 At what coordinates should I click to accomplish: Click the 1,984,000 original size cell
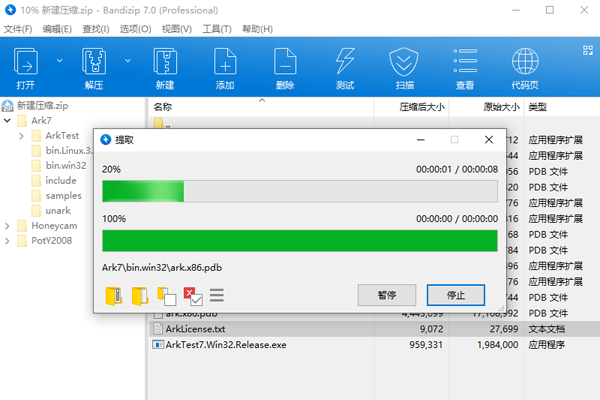pyautogui.click(x=497, y=345)
